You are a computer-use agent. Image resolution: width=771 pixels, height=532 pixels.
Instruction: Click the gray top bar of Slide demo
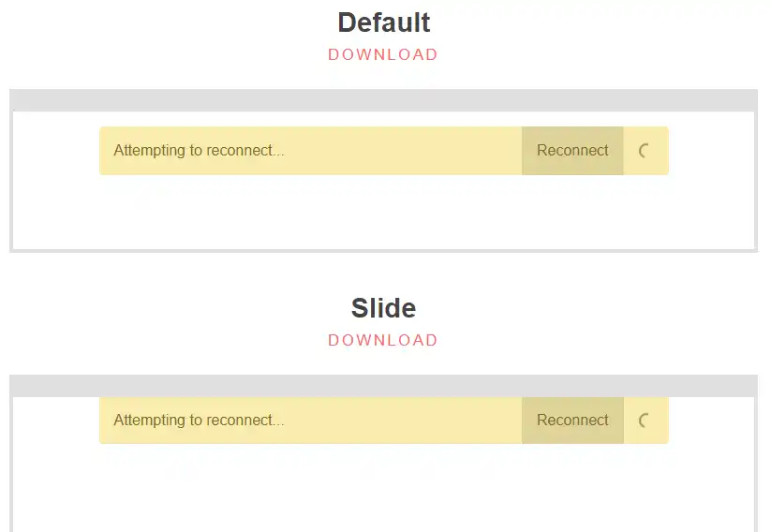pos(383,386)
